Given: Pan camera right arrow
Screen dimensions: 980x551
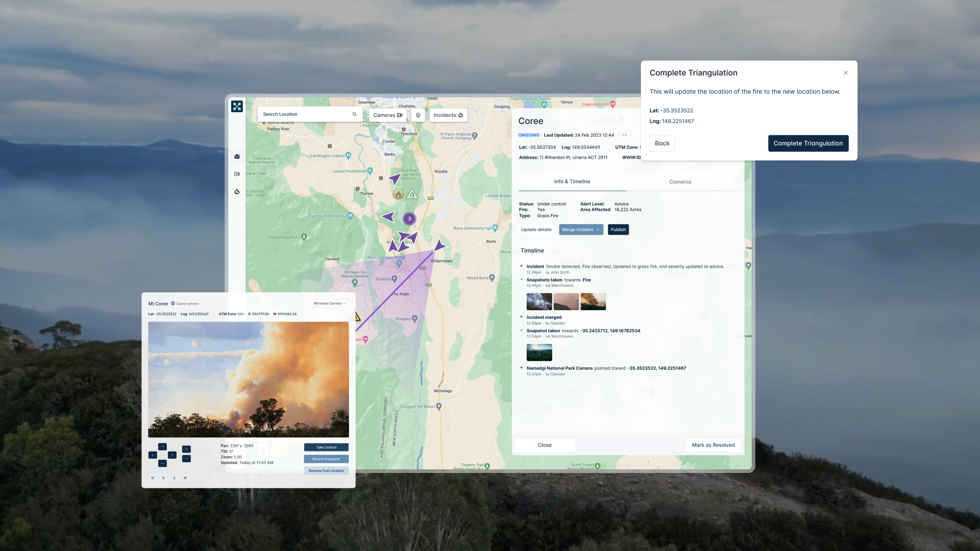Looking at the screenshot, I should pyautogui.click(x=172, y=455).
